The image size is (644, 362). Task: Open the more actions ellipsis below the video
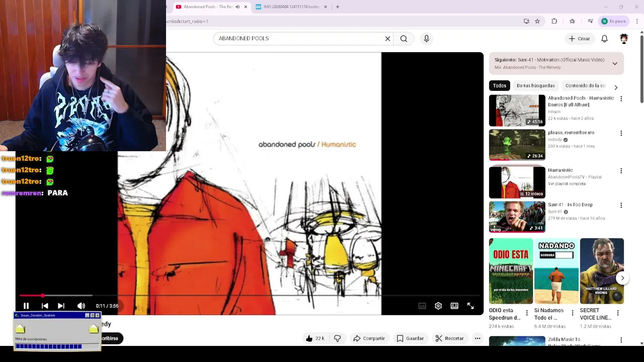477,338
